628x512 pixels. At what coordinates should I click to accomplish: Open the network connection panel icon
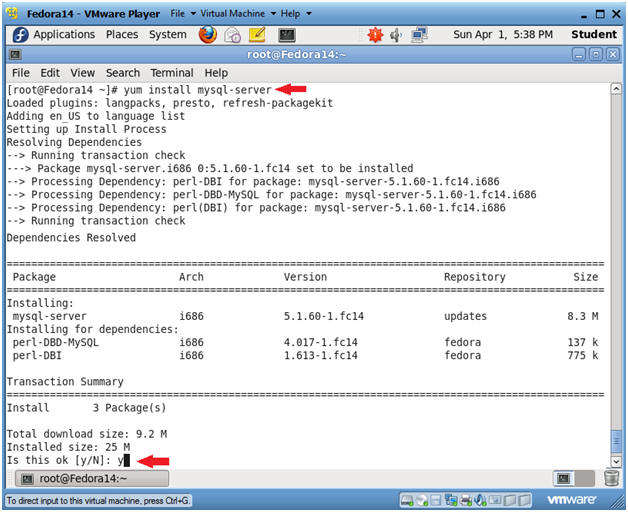pos(419,35)
